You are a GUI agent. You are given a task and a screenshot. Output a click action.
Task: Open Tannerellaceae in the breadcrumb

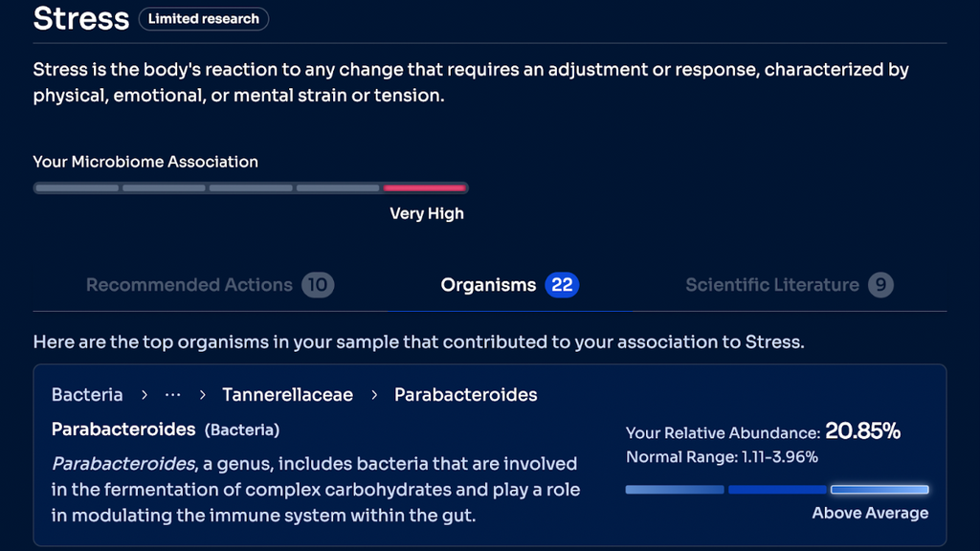[x=287, y=395]
